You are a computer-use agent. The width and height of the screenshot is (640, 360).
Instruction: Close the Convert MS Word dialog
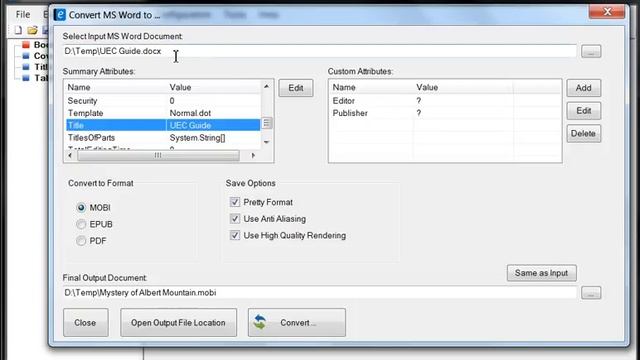pos(607,11)
